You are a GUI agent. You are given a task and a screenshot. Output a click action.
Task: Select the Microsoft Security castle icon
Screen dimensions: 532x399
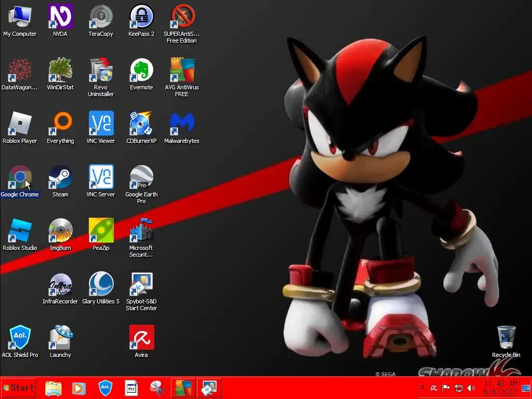click(x=141, y=238)
